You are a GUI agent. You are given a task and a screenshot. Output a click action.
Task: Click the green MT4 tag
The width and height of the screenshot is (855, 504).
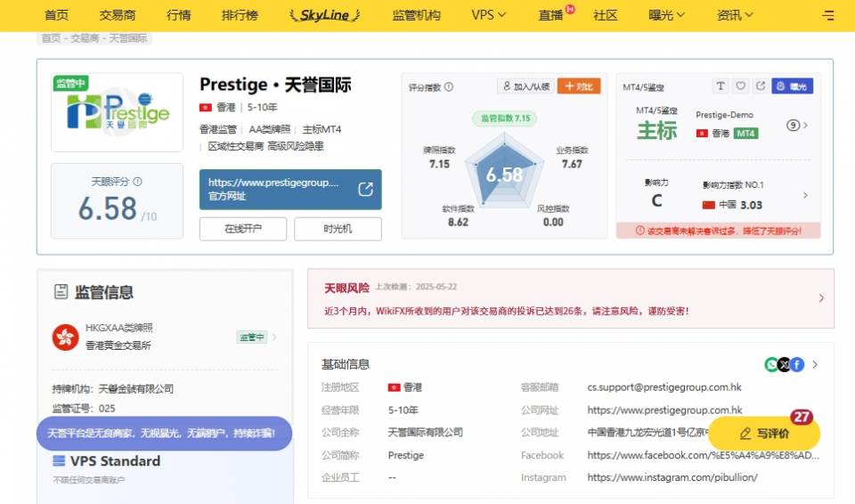745,133
